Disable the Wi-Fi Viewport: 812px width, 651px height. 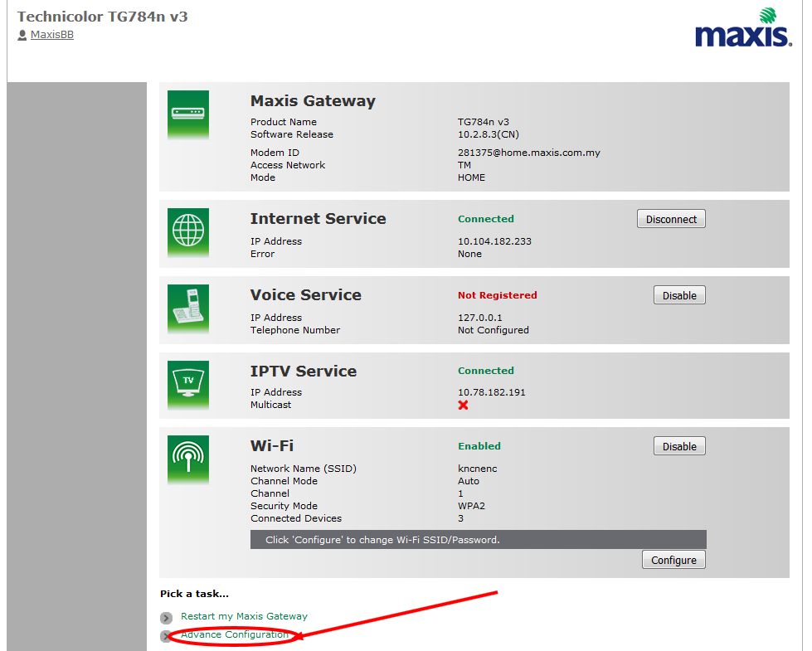click(x=679, y=446)
